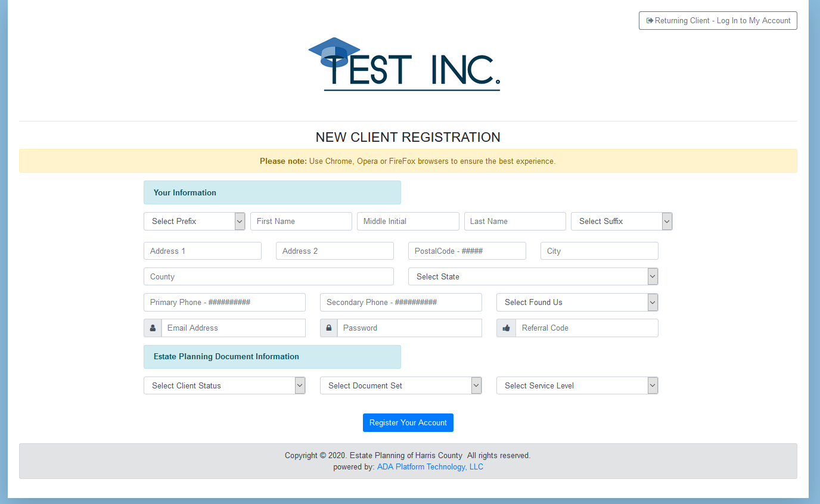Click the thumbs-up icon beside Referral Code
Screen dimensions: 820x504
pos(506,328)
